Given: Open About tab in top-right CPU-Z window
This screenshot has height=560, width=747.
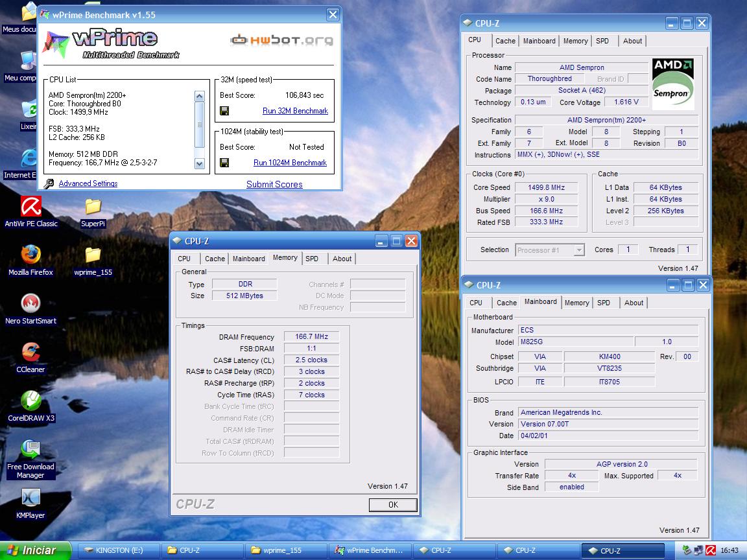Looking at the screenshot, I should [x=632, y=41].
